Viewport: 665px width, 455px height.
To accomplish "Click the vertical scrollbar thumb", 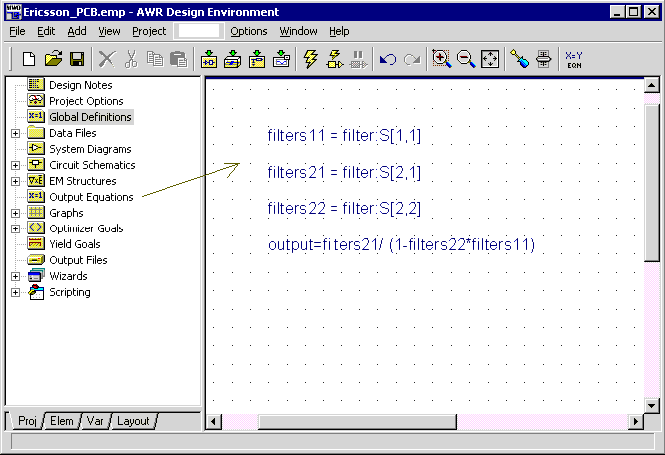I will pyautogui.click(x=651, y=183).
